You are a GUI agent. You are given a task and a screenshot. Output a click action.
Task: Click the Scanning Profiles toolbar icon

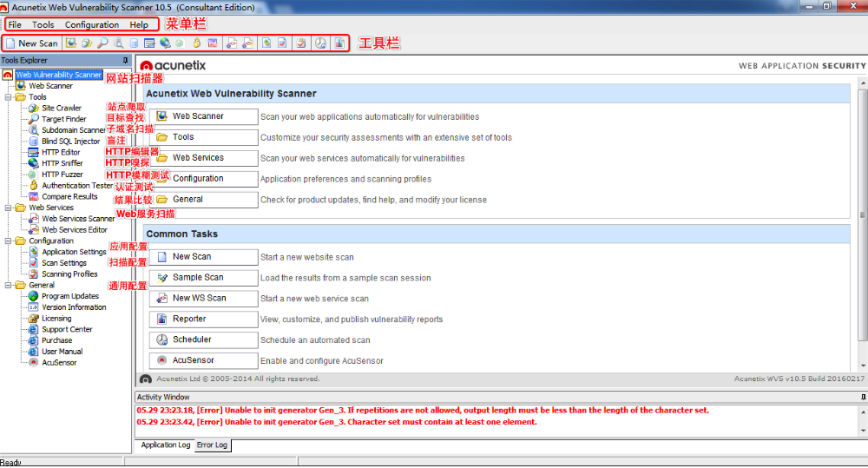301,43
